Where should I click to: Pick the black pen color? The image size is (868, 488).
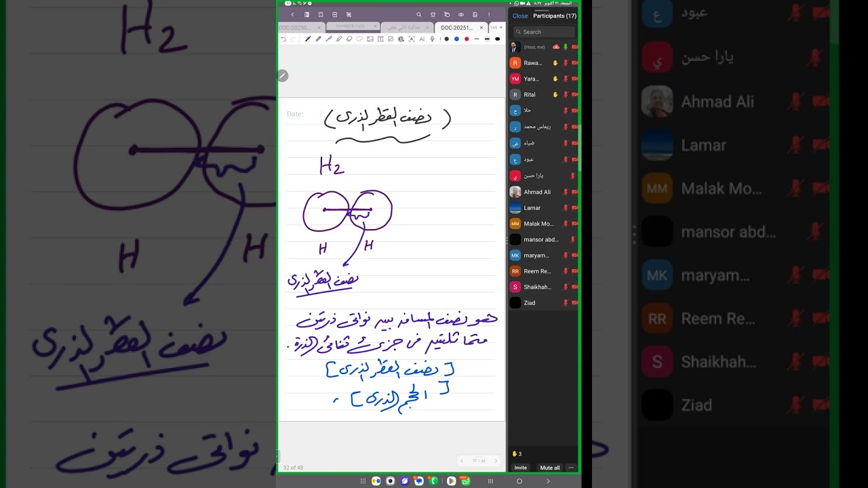pyautogui.click(x=447, y=39)
